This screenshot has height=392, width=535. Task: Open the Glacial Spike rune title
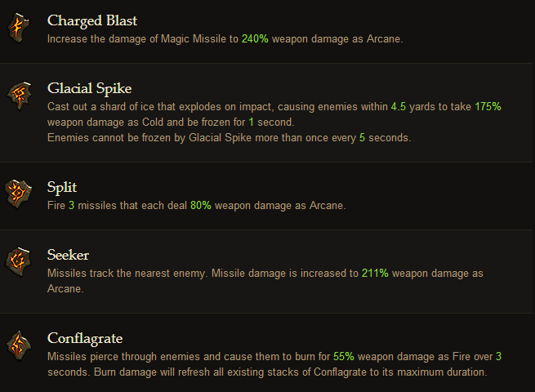(x=89, y=89)
